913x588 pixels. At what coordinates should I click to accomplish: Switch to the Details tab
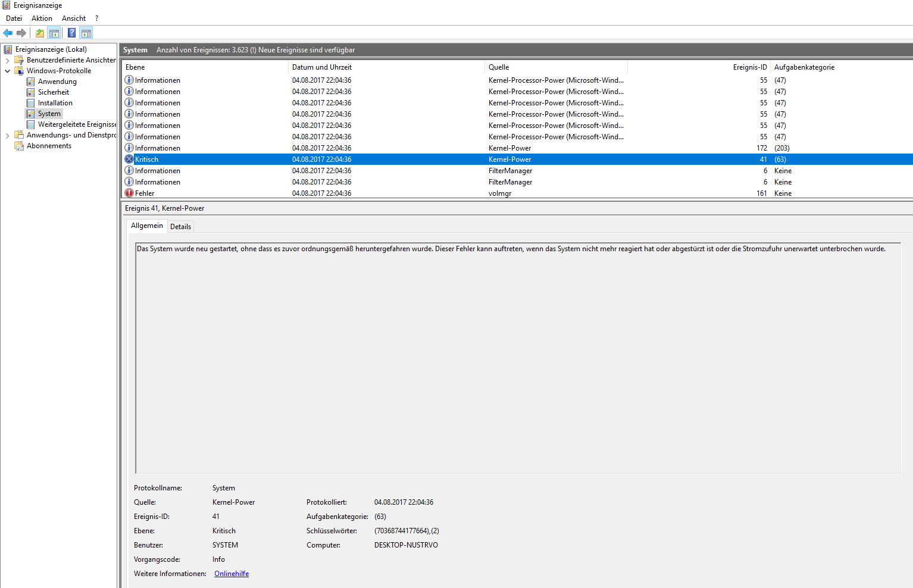tap(180, 227)
